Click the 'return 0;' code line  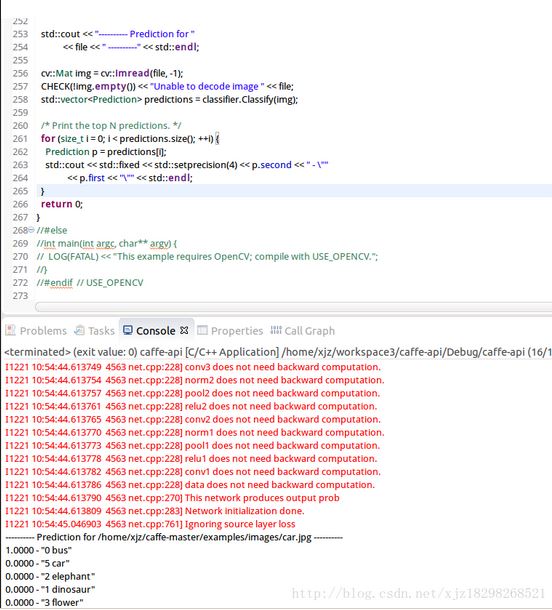point(62,204)
